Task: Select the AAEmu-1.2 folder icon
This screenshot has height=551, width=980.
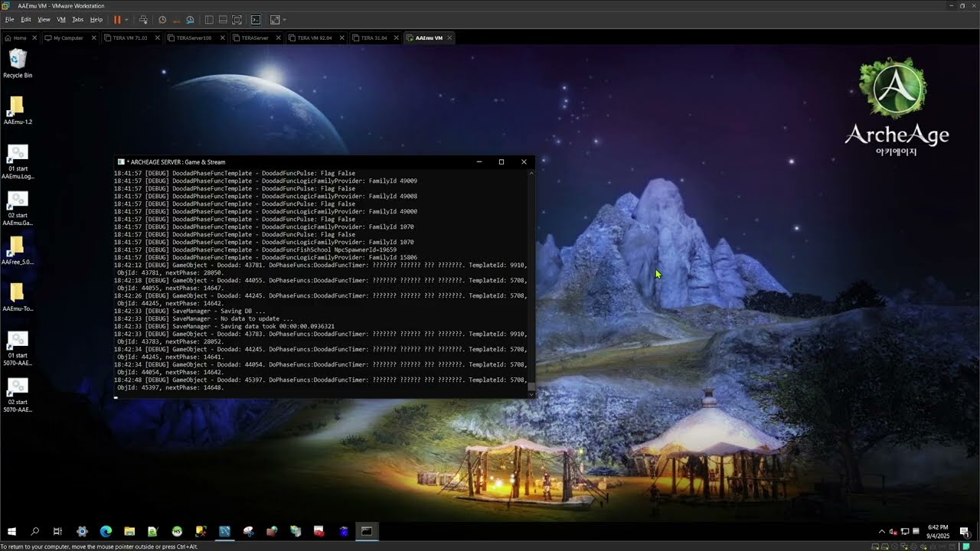Action: click(18, 110)
